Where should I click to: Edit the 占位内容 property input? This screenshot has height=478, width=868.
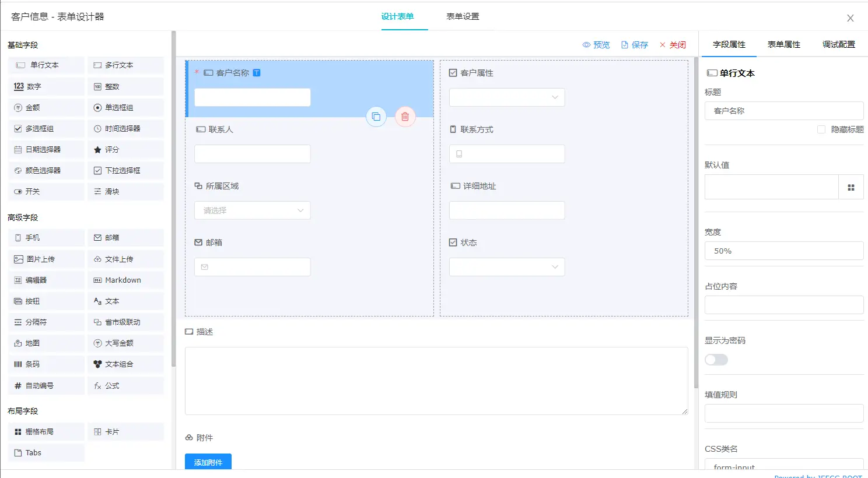(x=784, y=305)
